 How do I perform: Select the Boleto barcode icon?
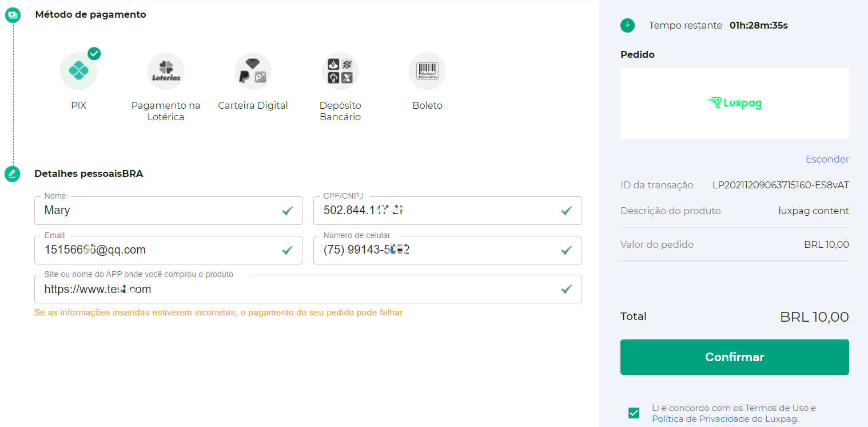[427, 72]
